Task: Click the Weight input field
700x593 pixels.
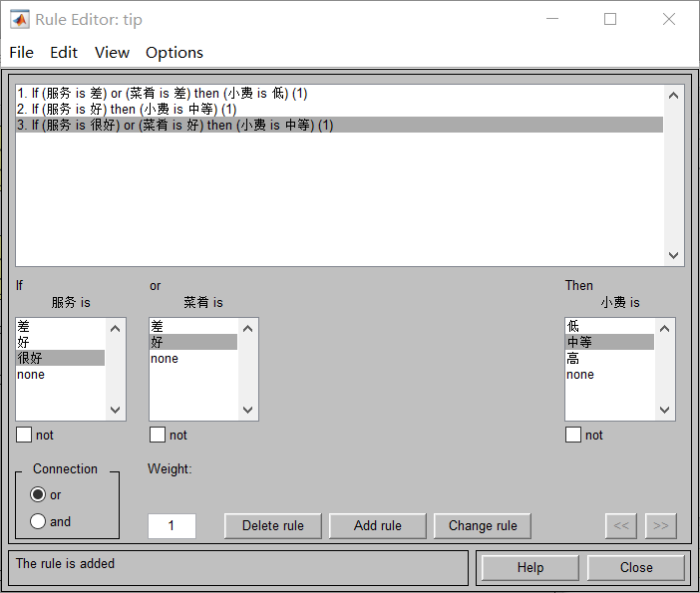Action: click(172, 525)
